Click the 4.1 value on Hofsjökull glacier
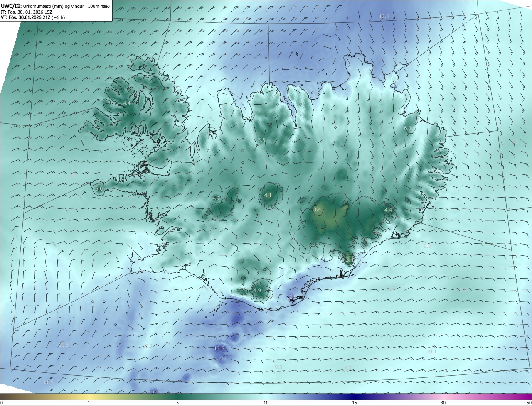 268,196
